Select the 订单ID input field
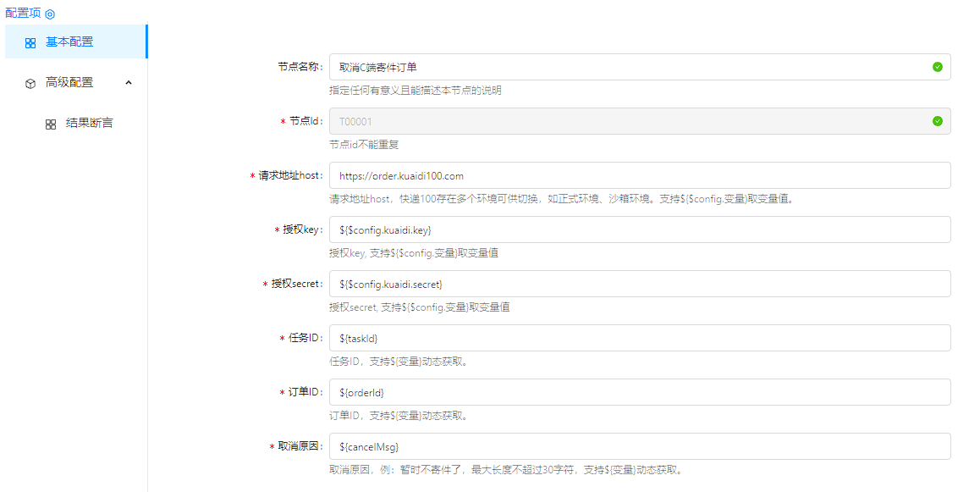Viewport: 980px width, 492px height. 639,392
